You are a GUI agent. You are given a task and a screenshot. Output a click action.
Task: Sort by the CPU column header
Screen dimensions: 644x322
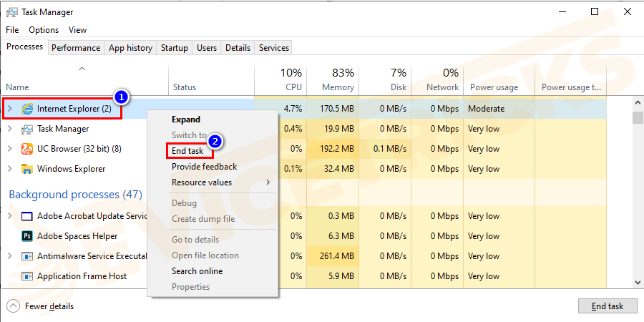pos(280,80)
